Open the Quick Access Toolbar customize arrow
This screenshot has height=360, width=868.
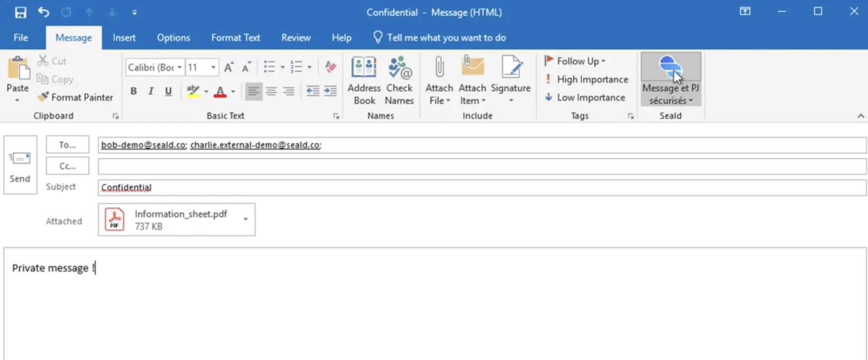tap(135, 12)
